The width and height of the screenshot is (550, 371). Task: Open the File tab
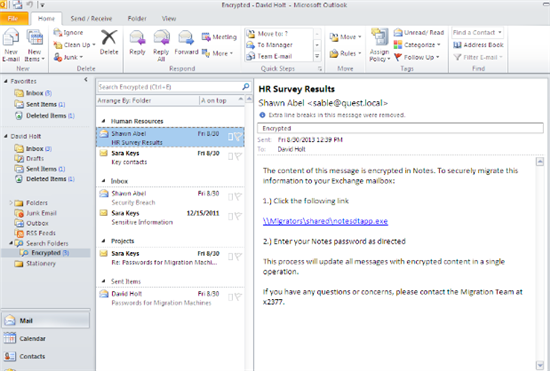pos(13,19)
